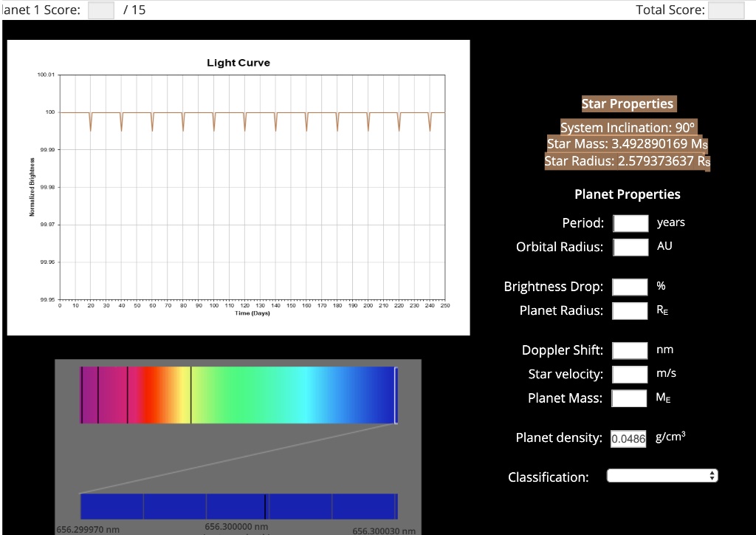The height and width of the screenshot is (535, 756).
Task: Click the absorption line in the yellow spectrum region
Action: [191, 395]
